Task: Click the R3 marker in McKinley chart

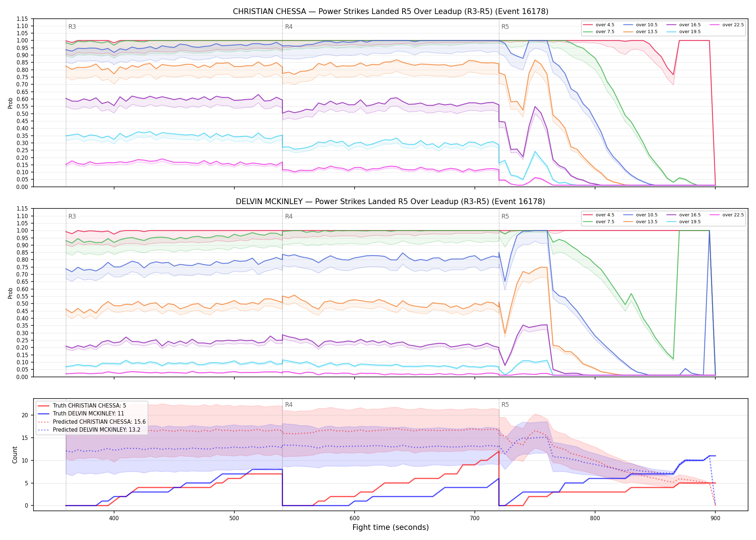Action: [72, 216]
